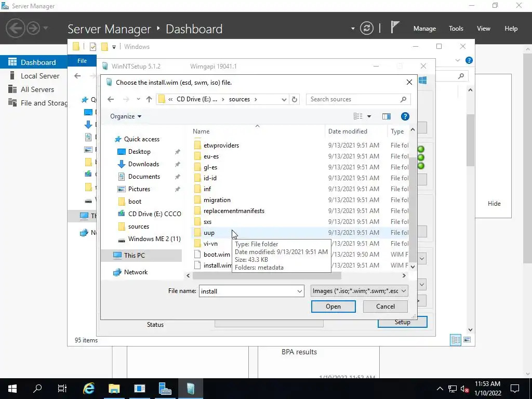532x399 pixels.
Task: Select the id-id folder
Action: click(x=210, y=178)
